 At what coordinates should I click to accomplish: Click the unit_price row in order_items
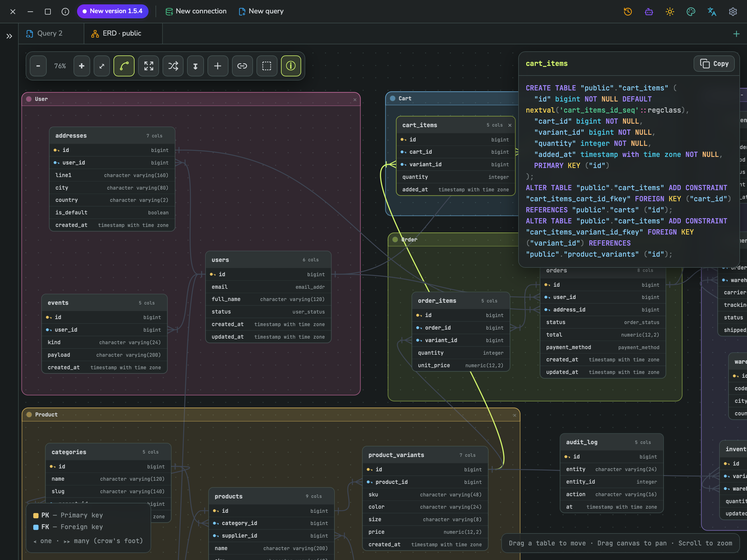point(461,365)
